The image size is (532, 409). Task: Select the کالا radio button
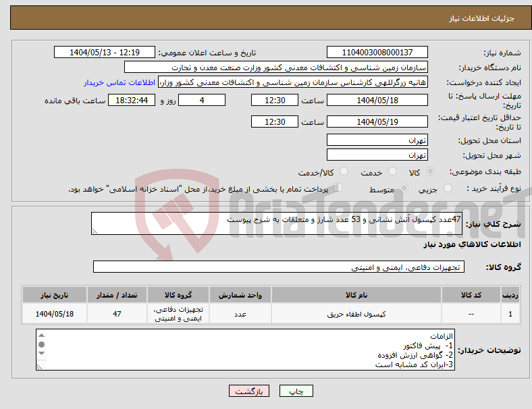[430, 171]
